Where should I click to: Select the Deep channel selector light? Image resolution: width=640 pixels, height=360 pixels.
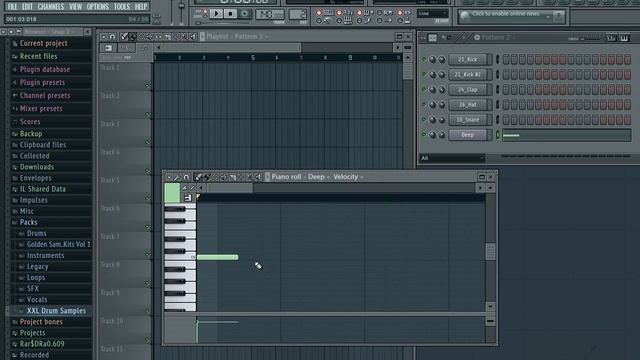[x=498, y=135]
